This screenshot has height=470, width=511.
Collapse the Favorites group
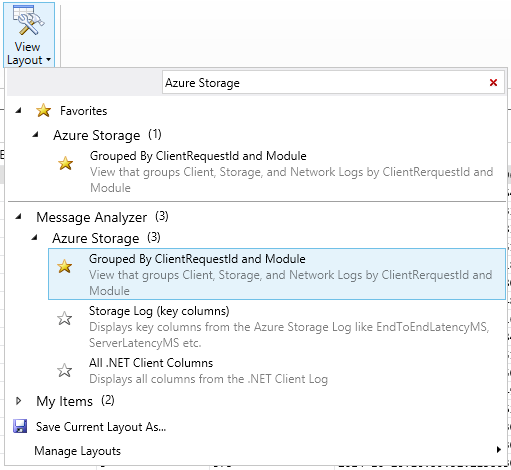pyautogui.click(x=19, y=110)
